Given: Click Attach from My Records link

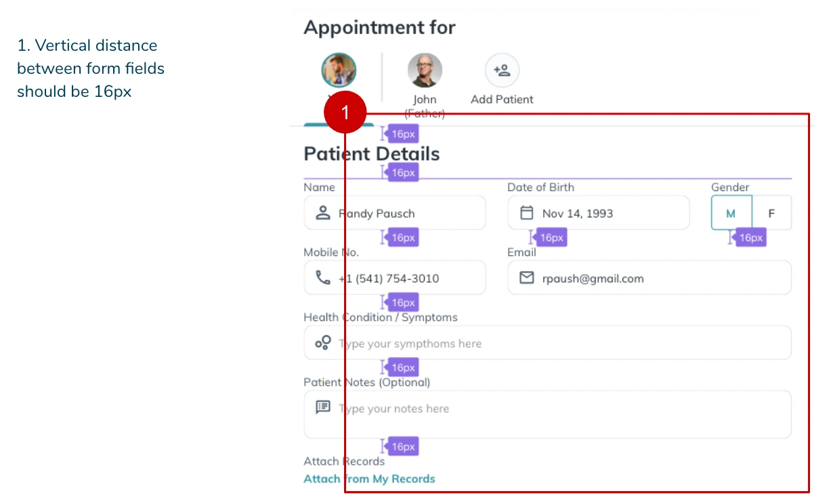Looking at the screenshot, I should click(x=369, y=479).
